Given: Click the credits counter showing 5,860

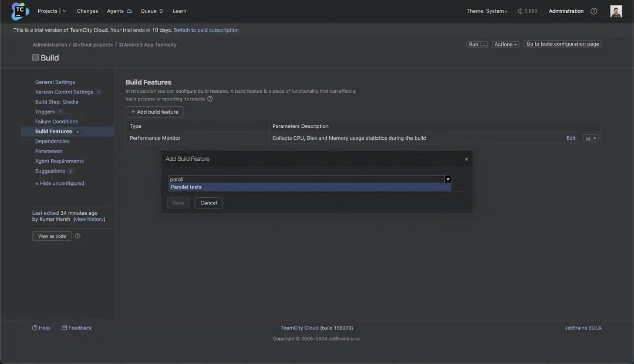Looking at the screenshot, I should tap(527, 11).
